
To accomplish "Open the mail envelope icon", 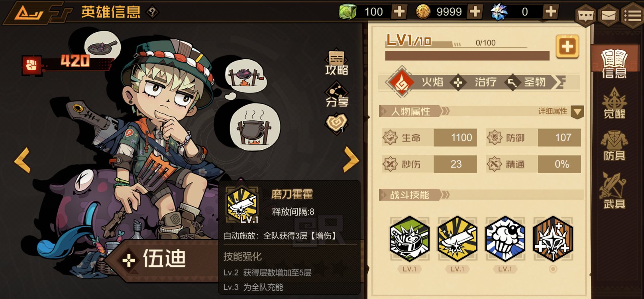I will pyautogui.click(x=609, y=15).
